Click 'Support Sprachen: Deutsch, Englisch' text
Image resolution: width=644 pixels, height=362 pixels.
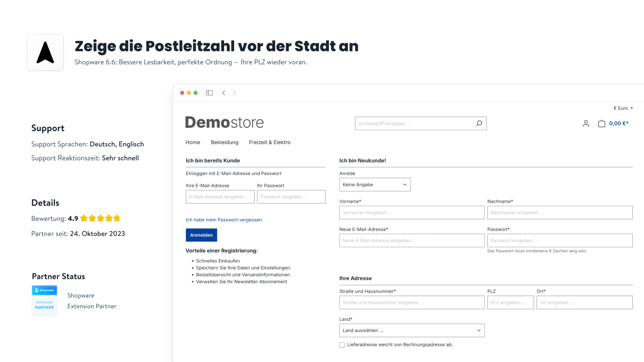coord(88,144)
